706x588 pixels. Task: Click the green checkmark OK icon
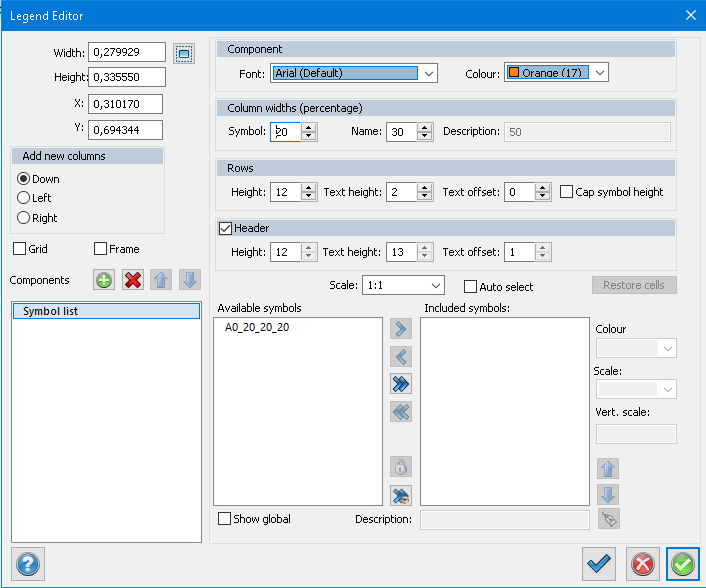coord(683,564)
